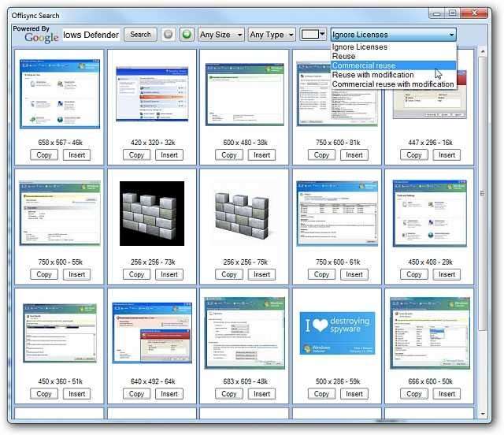
Task: Click the 500 x 286 - 59k label
Action: click(x=338, y=381)
